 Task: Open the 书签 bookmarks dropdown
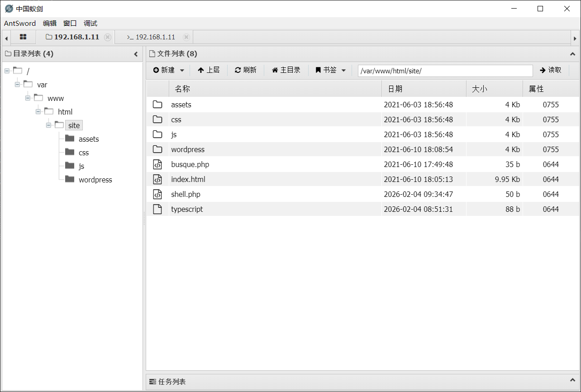[x=331, y=70]
